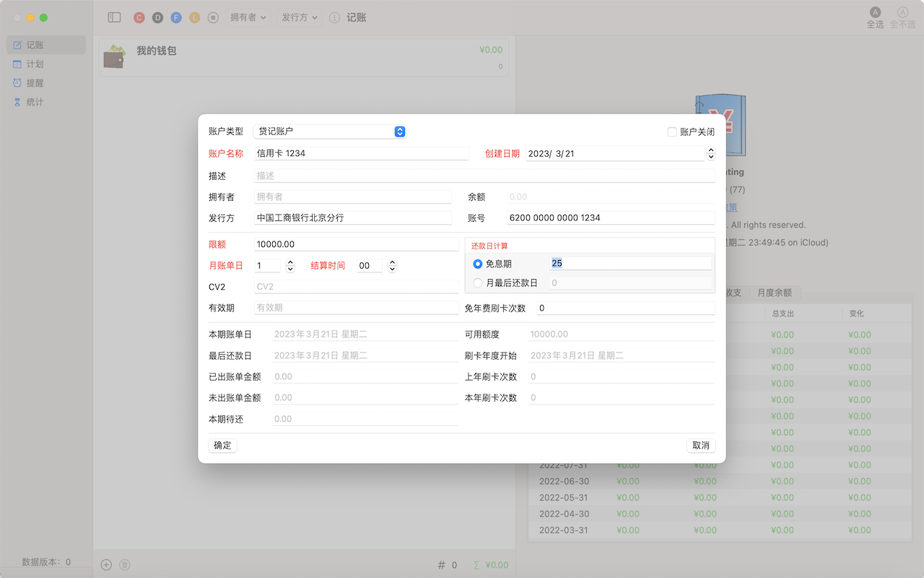Click the info circle icon in toolbar
This screenshot has width=924, height=578.
(334, 17)
